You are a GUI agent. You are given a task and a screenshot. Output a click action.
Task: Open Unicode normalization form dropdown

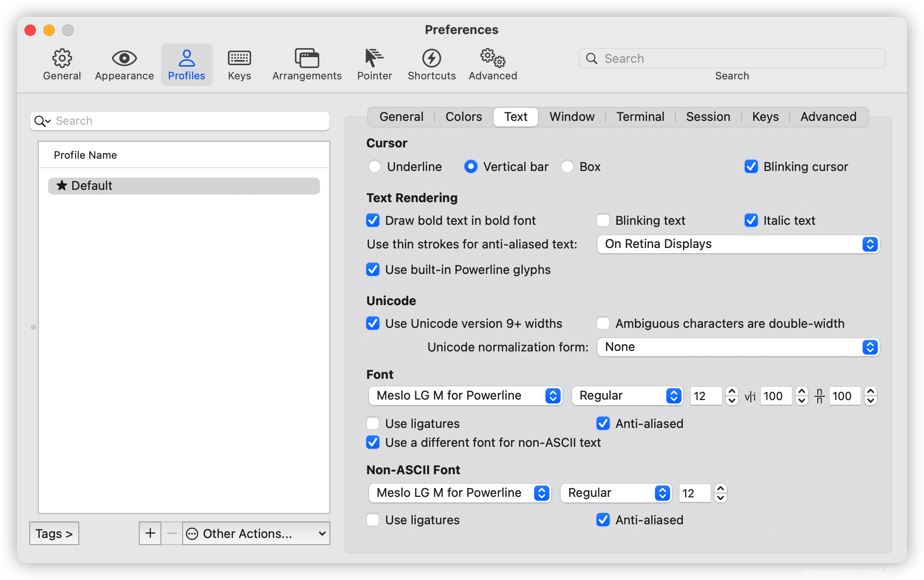click(738, 347)
